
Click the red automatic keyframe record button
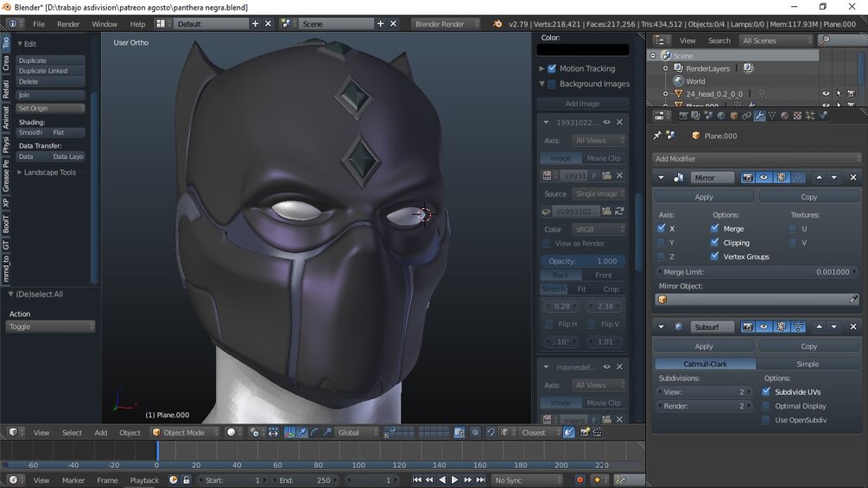point(580,480)
